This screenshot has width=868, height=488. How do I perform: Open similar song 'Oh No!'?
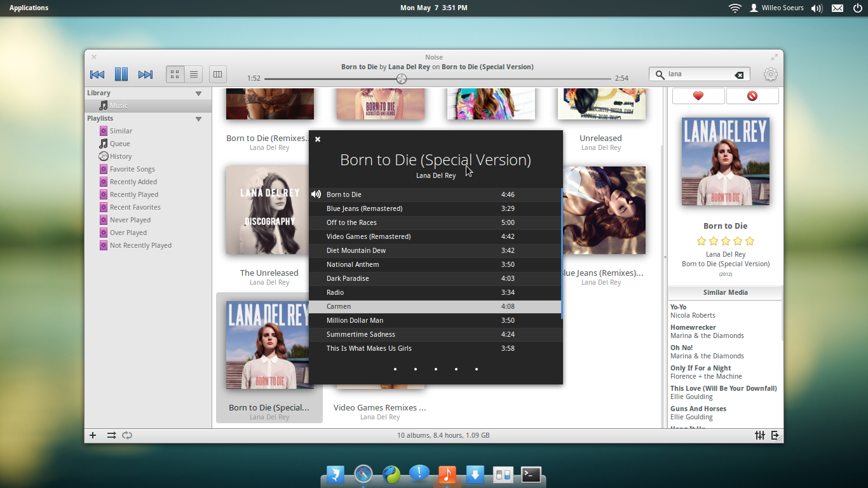[x=725, y=352]
